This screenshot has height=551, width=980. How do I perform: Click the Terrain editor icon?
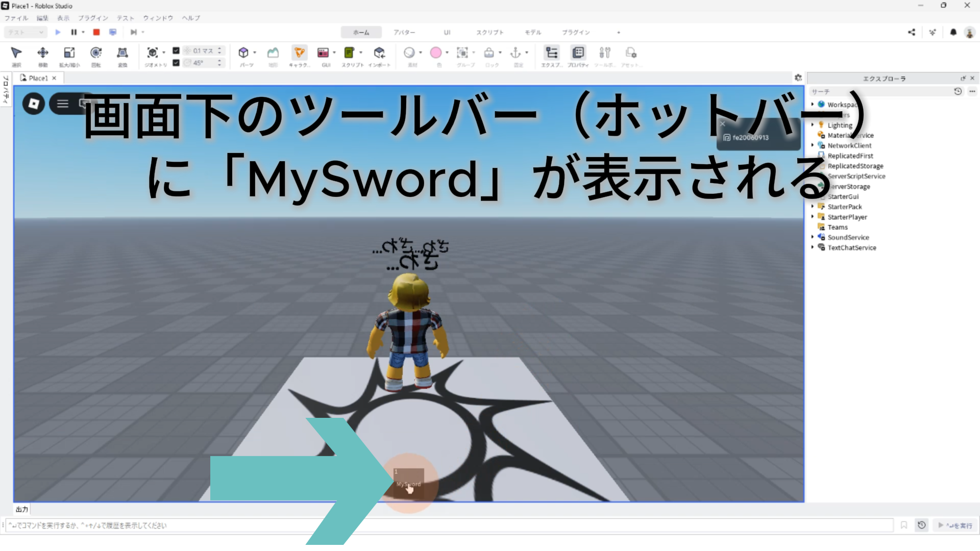pyautogui.click(x=273, y=53)
